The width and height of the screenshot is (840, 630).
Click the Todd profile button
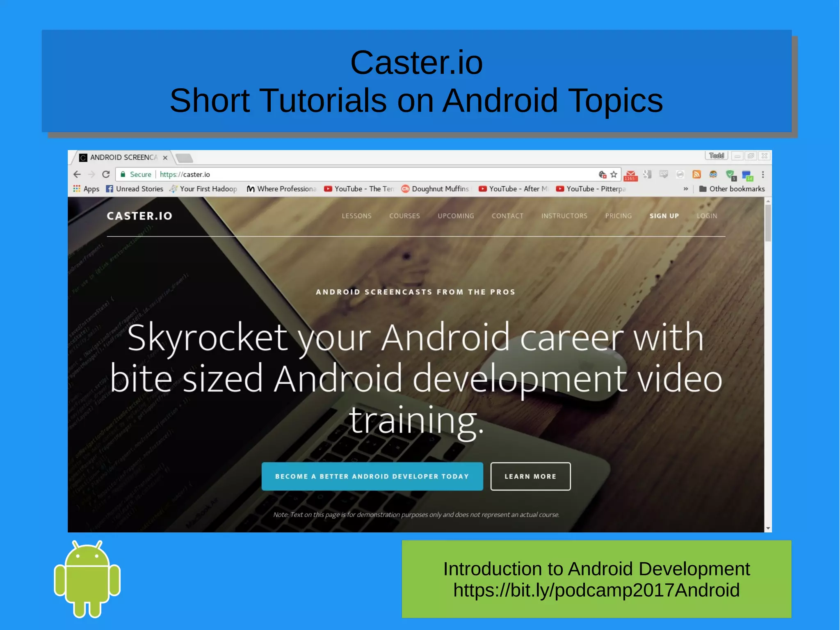tap(717, 156)
